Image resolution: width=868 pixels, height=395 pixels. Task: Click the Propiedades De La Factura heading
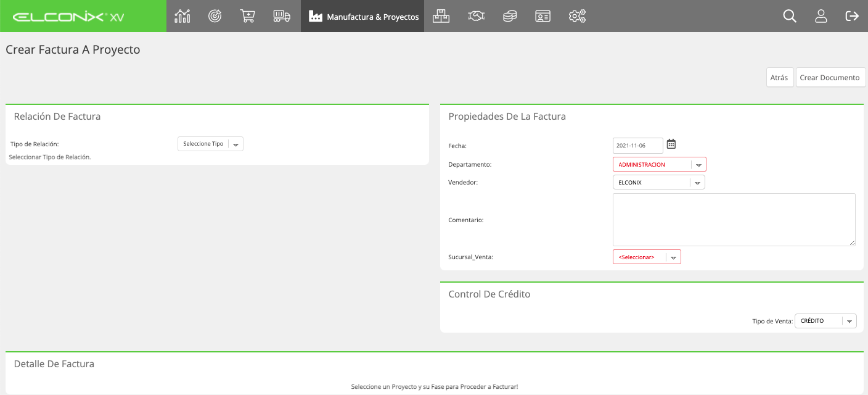coord(507,116)
